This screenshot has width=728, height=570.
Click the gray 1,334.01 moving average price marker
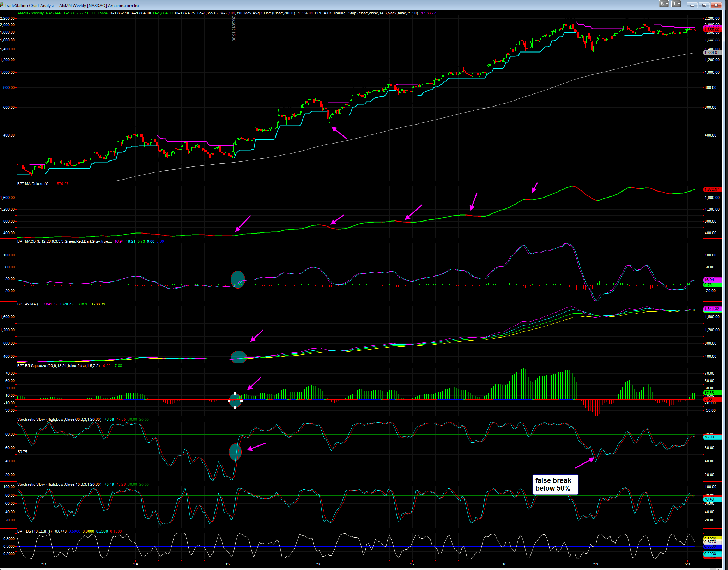tap(712, 53)
